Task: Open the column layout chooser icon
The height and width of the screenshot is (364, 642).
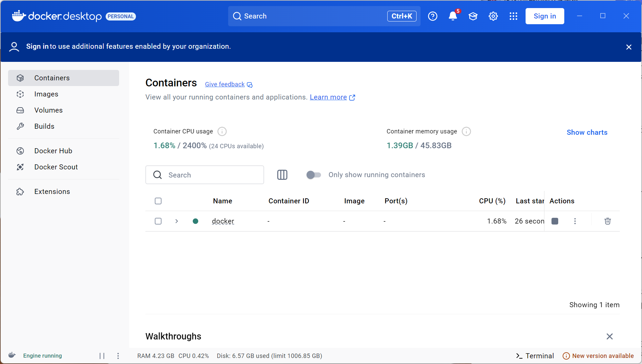Action: click(x=282, y=175)
